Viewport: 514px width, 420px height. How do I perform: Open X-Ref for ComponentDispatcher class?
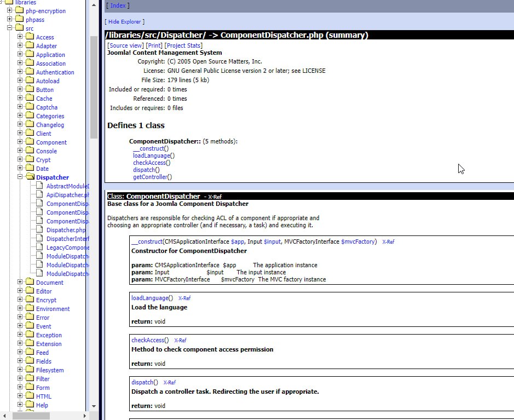pos(215,197)
